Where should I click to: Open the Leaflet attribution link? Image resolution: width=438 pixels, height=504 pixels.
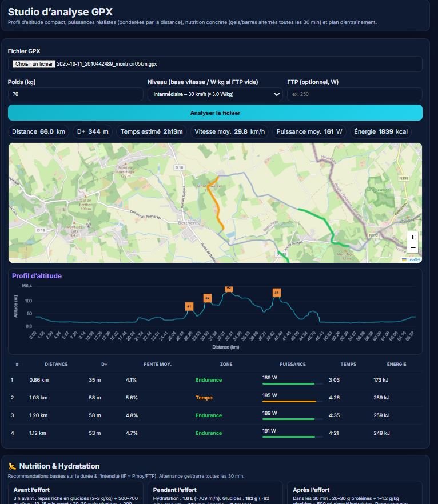pos(413,259)
